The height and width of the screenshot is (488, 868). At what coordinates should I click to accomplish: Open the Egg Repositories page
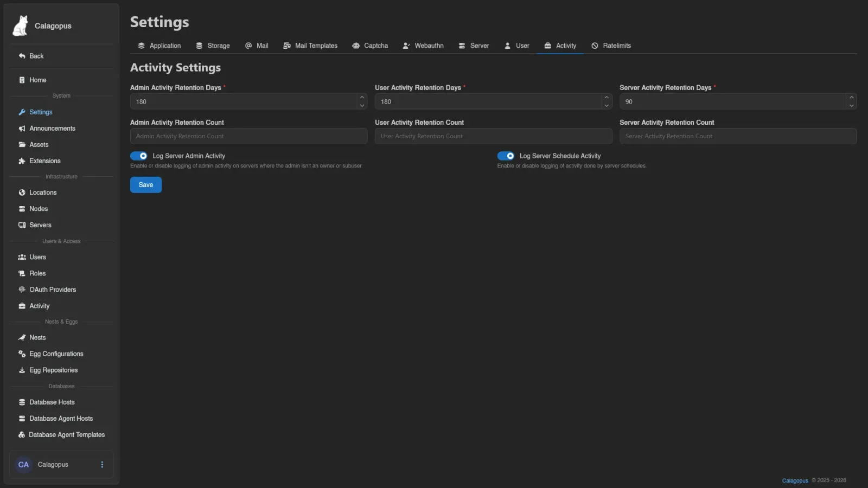(x=61, y=370)
